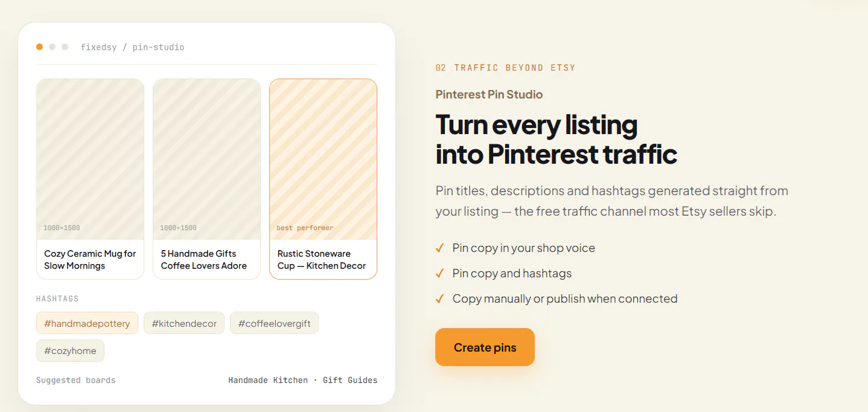Click checkmark beside 'Copy manually or publish'
Image resolution: width=868 pixels, height=412 pixels.
(x=440, y=299)
